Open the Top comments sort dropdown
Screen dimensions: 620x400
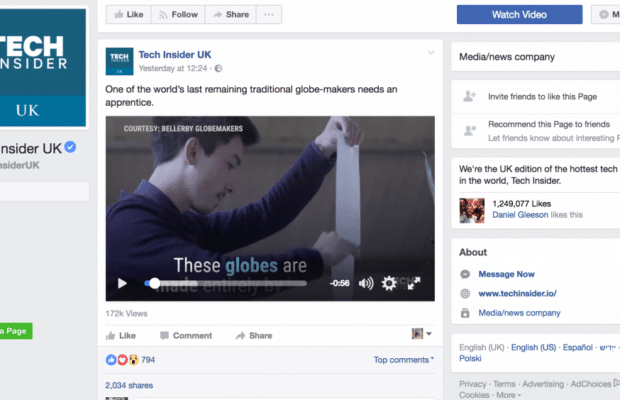tap(404, 360)
